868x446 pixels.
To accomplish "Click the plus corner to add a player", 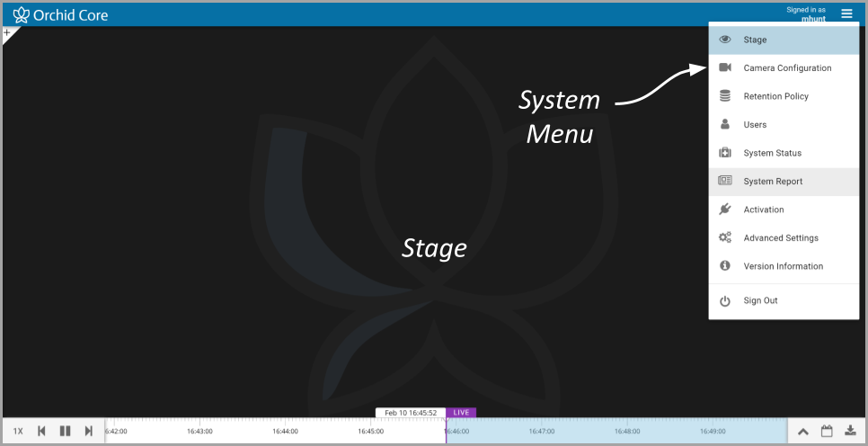I will coord(7,32).
